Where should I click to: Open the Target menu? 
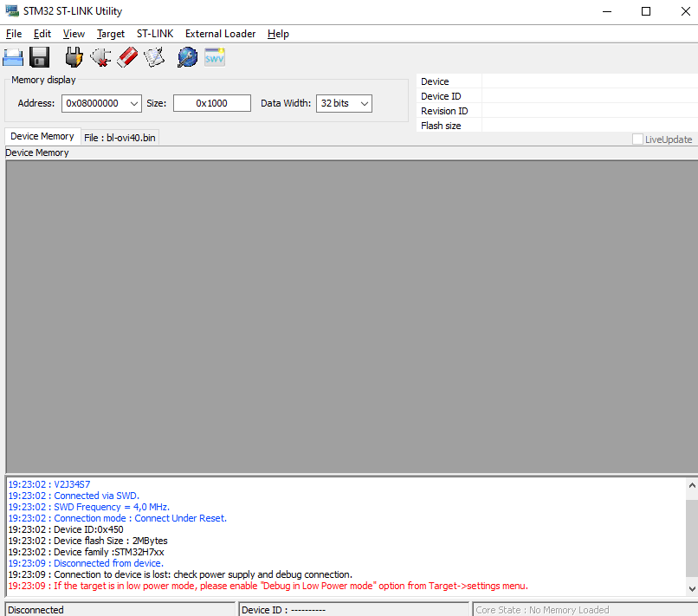pyautogui.click(x=111, y=34)
